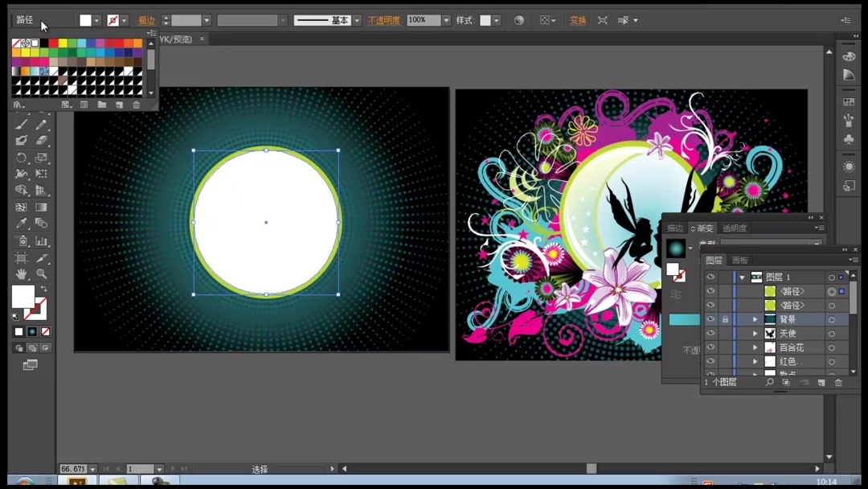The image size is (868, 489).
Task: Delete selected layer with trash icon
Action: pos(838,382)
